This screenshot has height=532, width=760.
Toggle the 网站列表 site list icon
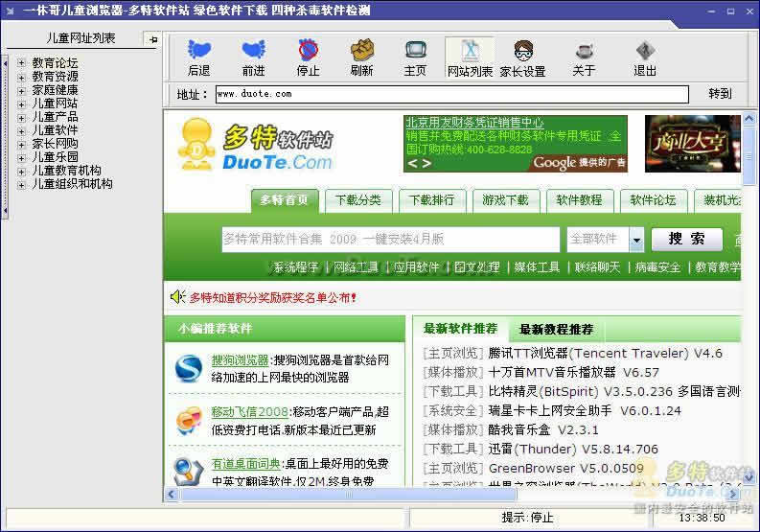pos(470,50)
